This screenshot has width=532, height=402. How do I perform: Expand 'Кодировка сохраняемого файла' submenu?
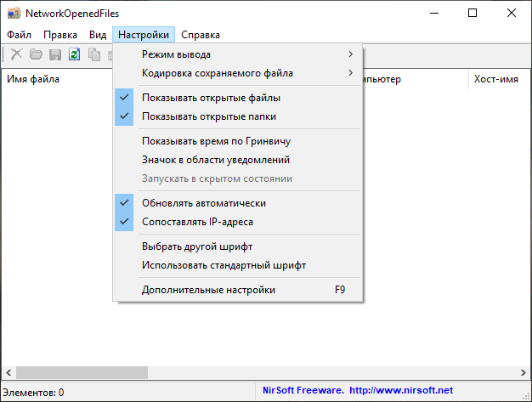(238, 73)
